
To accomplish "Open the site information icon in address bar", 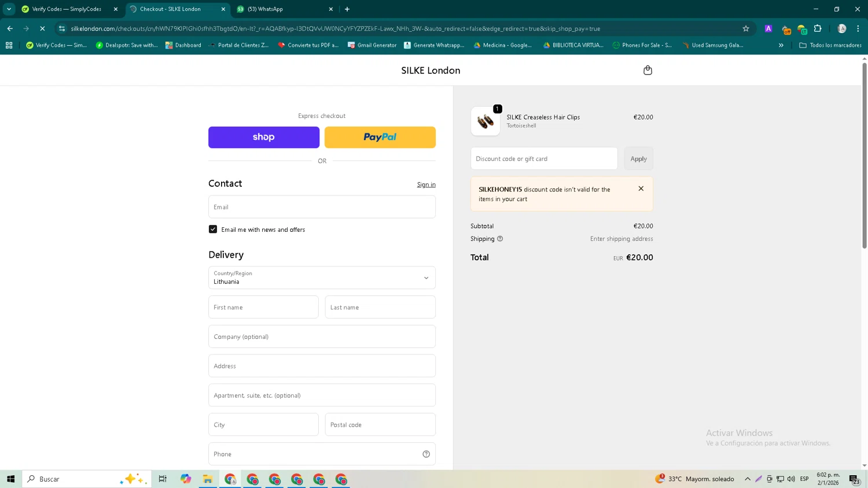I will [62, 28].
